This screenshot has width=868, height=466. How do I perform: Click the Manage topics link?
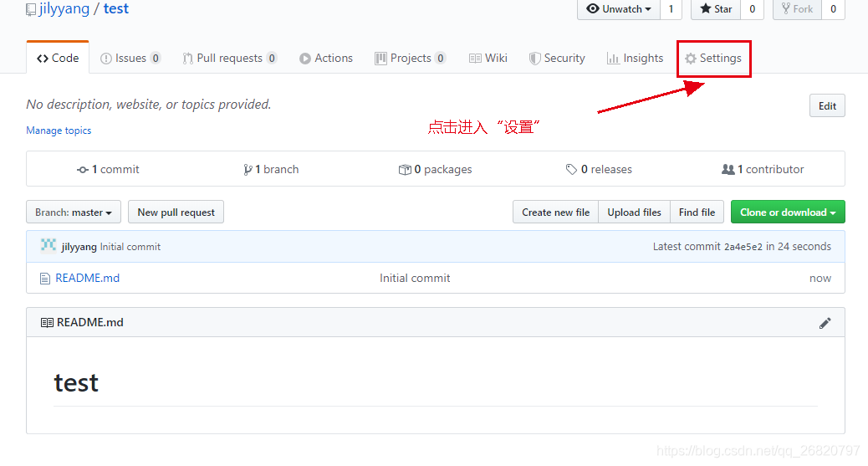click(59, 131)
